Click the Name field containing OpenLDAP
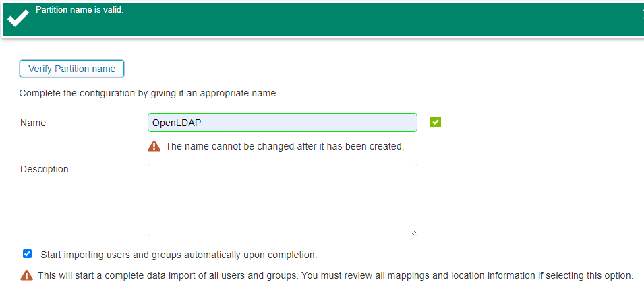The width and height of the screenshot is (644, 295). (x=282, y=123)
